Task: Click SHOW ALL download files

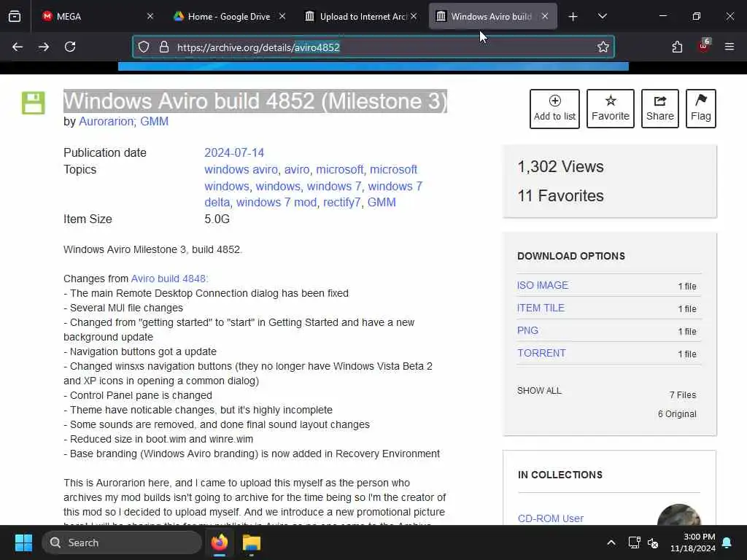Action: coord(539,391)
